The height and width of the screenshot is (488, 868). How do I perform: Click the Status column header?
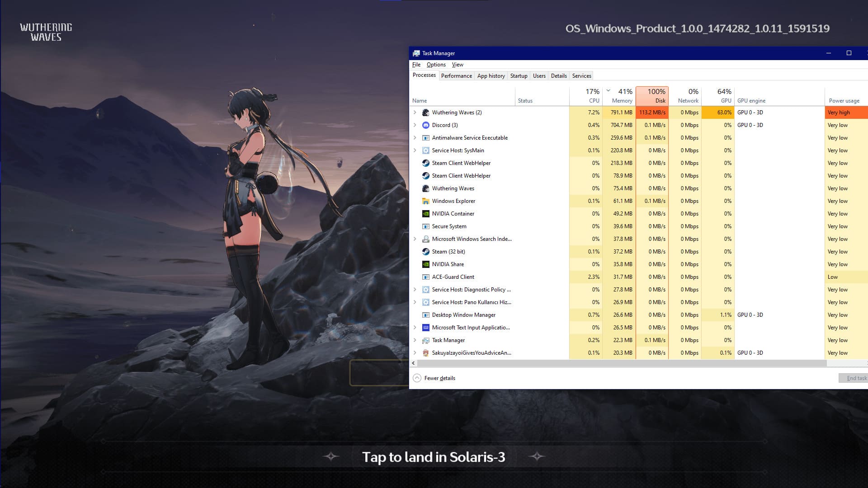tap(542, 96)
